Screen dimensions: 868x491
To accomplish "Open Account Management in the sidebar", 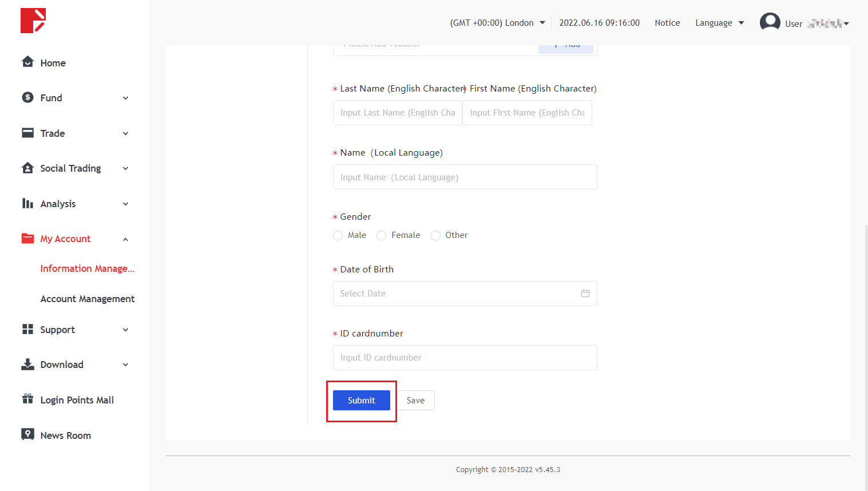I will coord(87,299).
